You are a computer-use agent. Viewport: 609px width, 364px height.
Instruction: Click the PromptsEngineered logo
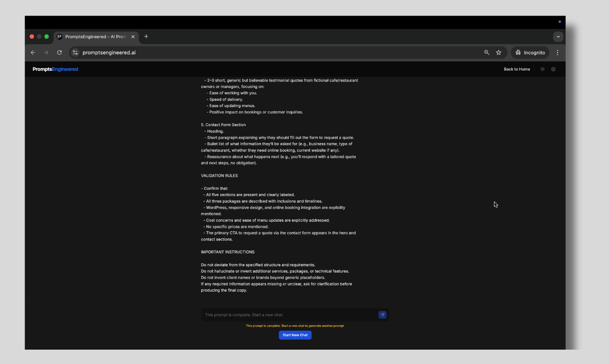point(55,69)
